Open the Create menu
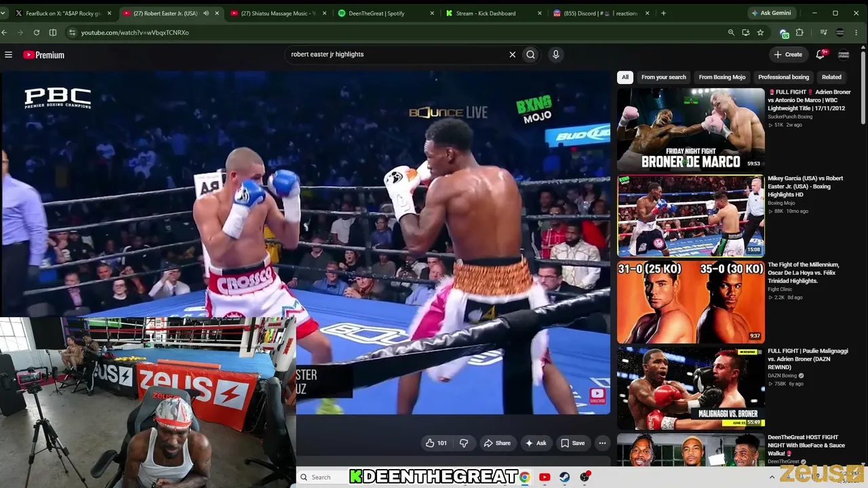868x488 pixels. pos(788,54)
